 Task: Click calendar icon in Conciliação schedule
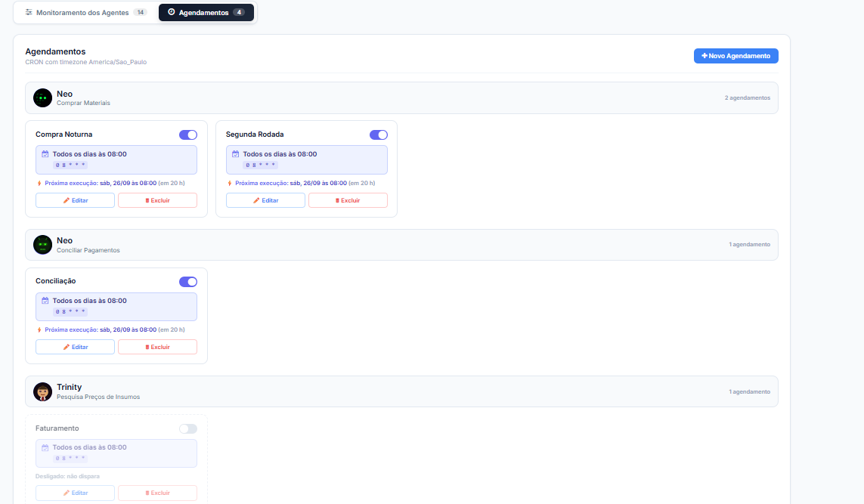click(45, 301)
